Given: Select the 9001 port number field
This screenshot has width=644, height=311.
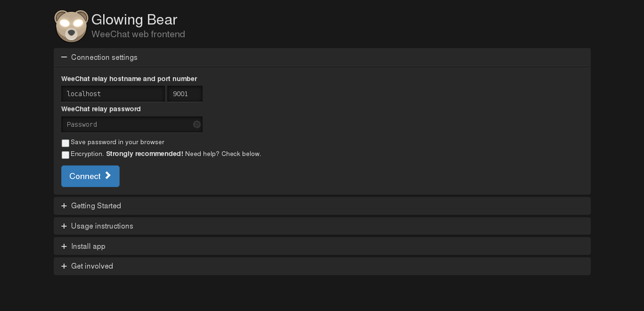Looking at the screenshot, I should (x=185, y=94).
